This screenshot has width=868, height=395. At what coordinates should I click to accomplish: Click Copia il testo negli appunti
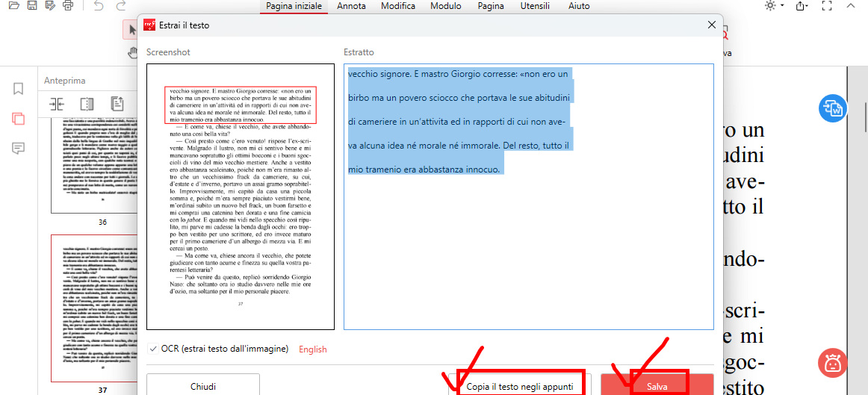[x=520, y=386]
